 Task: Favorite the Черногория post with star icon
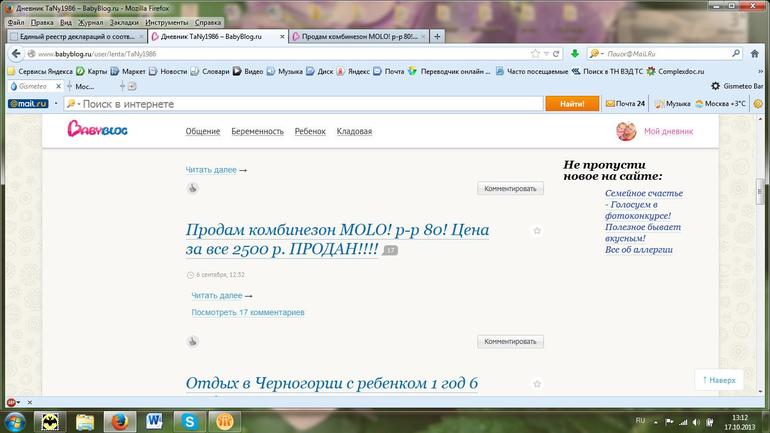tap(537, 383)
